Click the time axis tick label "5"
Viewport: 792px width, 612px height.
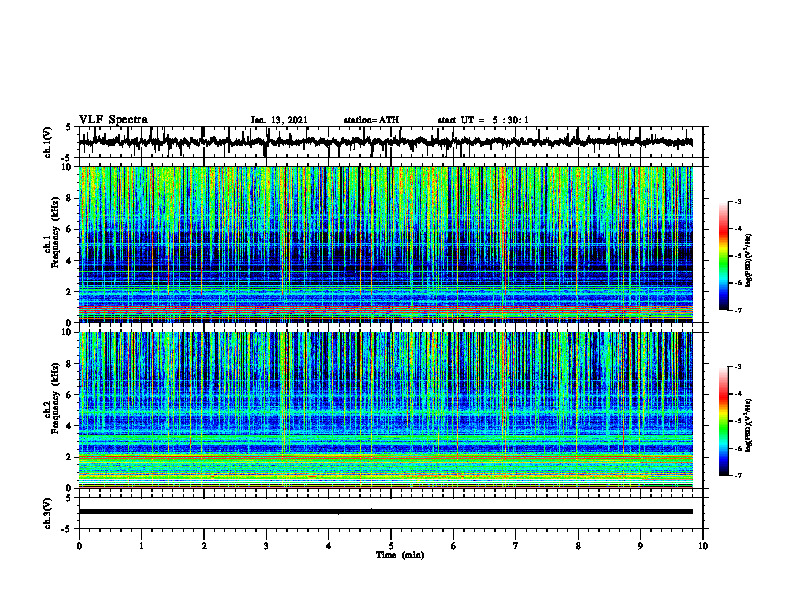click(x=391, y=546)
